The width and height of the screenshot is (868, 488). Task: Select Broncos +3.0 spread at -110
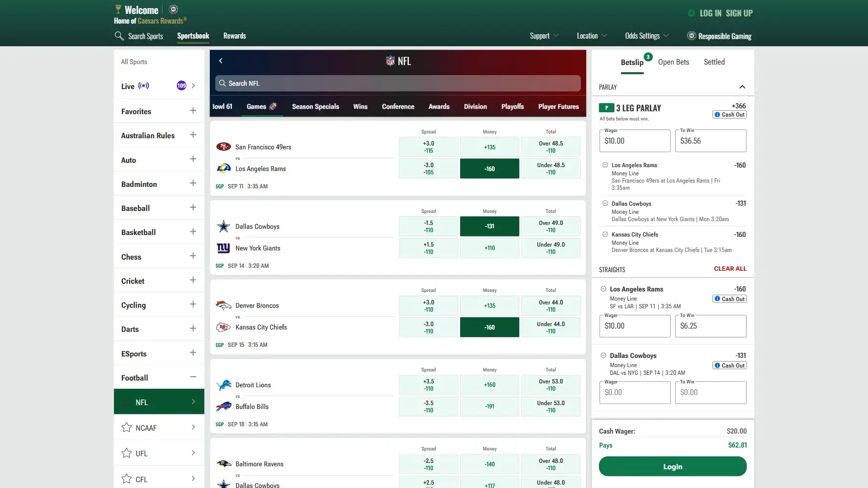[x=428, y=306]
